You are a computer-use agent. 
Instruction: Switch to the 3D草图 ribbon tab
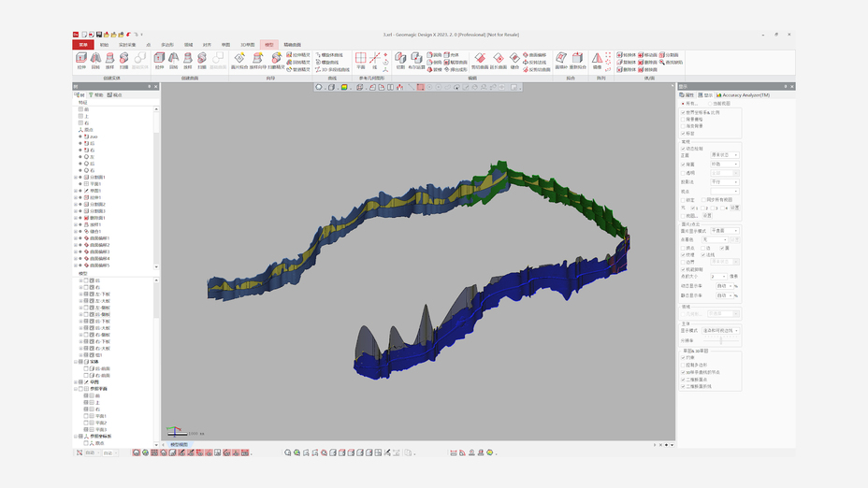coord(248,45)
